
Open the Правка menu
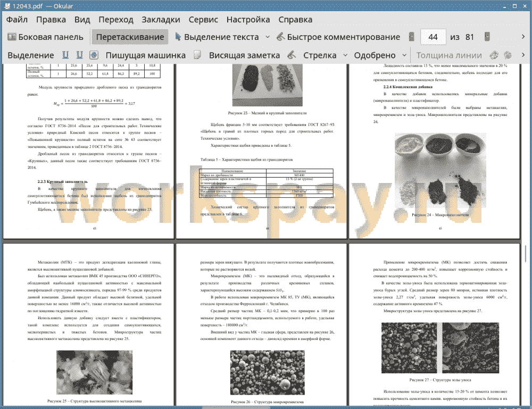[x=51, y=20]
